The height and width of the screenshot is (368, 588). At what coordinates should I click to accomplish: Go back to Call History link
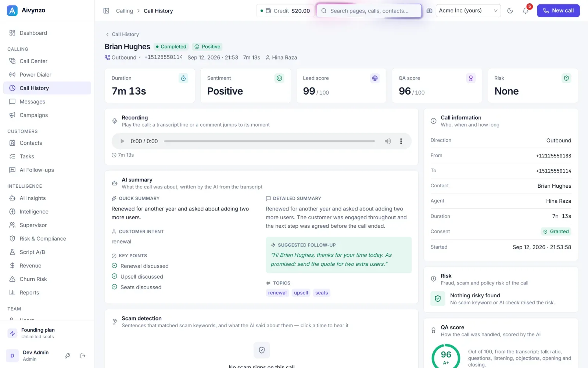coord(122,34)
